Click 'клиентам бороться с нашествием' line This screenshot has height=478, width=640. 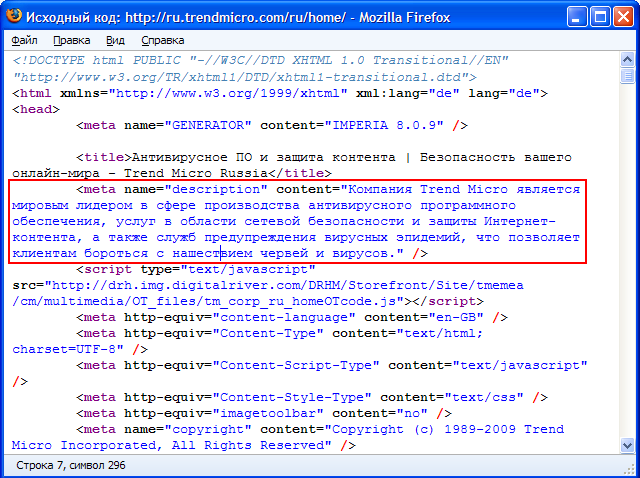(x=132, y=253)
